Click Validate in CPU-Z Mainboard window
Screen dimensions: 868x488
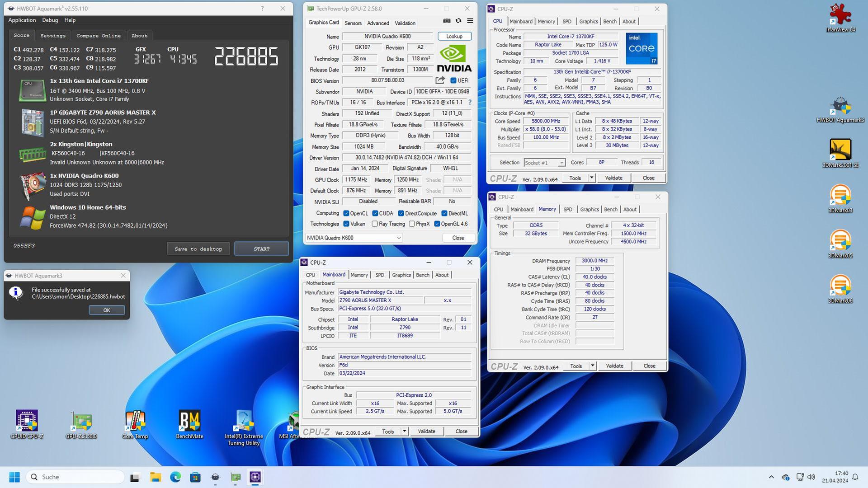[x=426, y=432]
